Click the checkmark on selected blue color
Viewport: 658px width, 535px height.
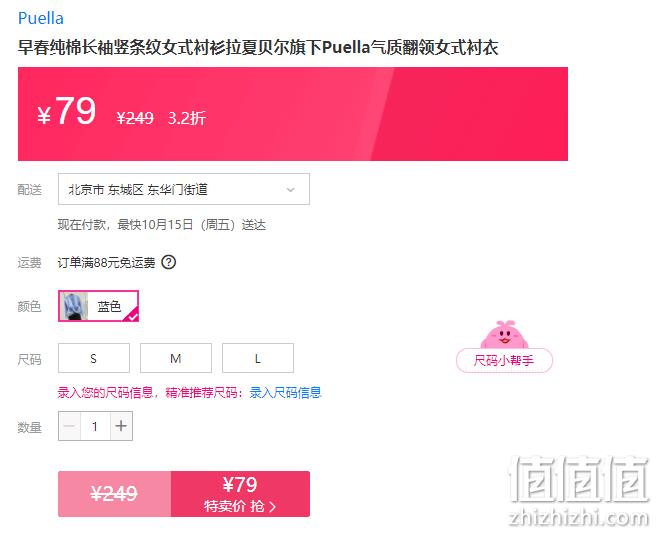tap(132, 316)
